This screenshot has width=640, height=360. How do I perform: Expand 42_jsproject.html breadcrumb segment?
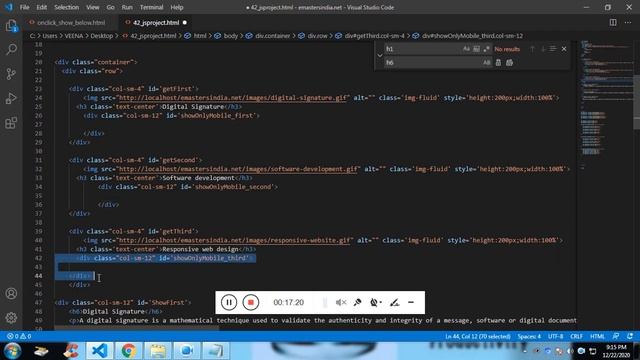[x=149, y=36]
